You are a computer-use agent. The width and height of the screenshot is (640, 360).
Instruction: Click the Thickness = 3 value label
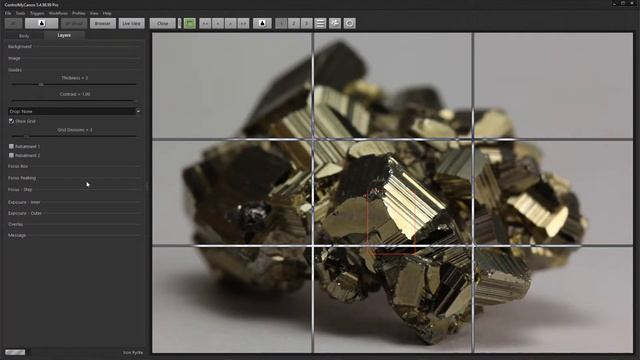coord(75,78)
